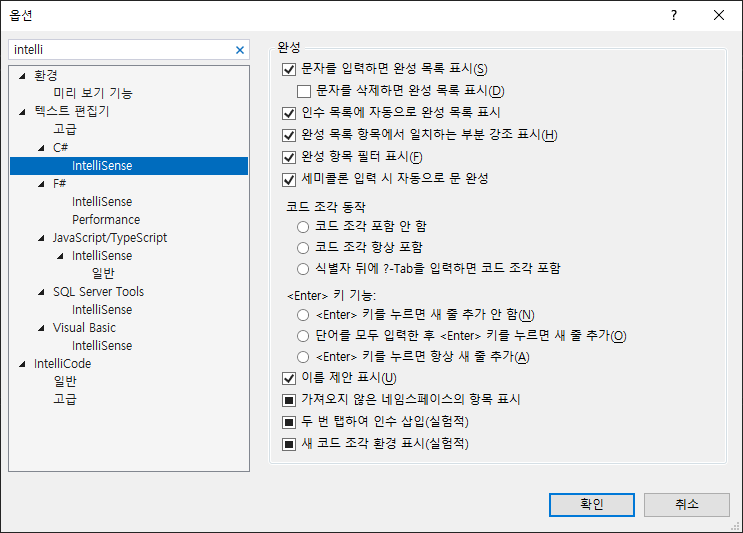Select 코드 조각 항상 포함 radio
743x533 pixels.
pyautogui.click(x=303, y=248)
